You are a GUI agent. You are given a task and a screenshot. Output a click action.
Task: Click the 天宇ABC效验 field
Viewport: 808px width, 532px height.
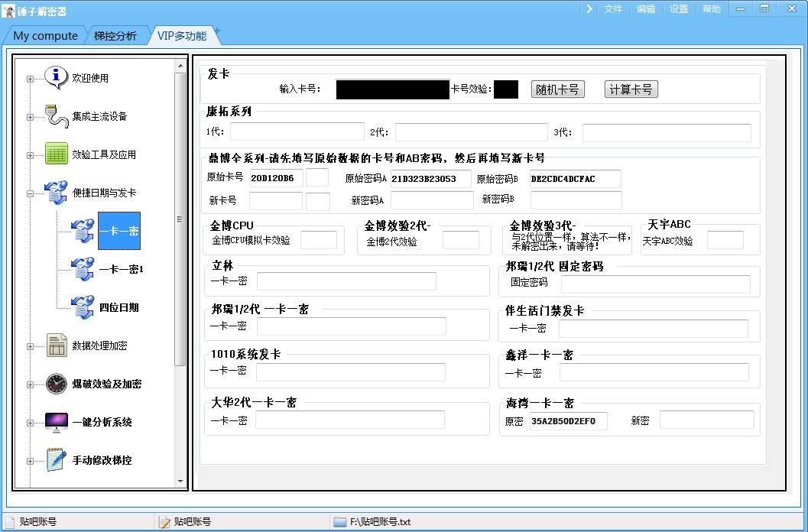click(725, 240)
